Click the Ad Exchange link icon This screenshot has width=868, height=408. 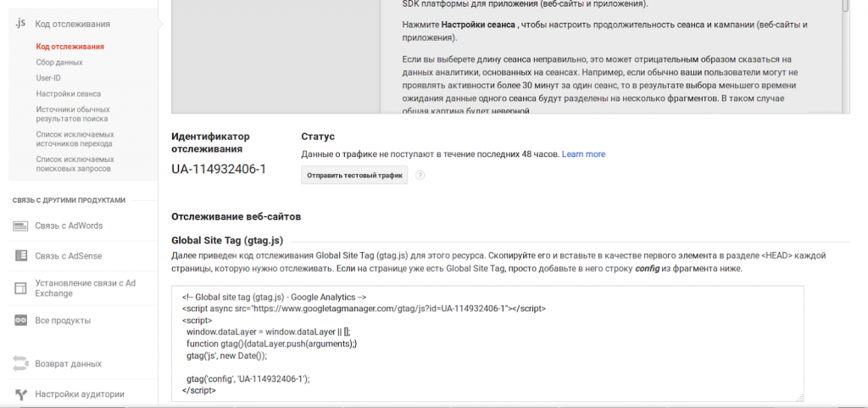(21, 288)
